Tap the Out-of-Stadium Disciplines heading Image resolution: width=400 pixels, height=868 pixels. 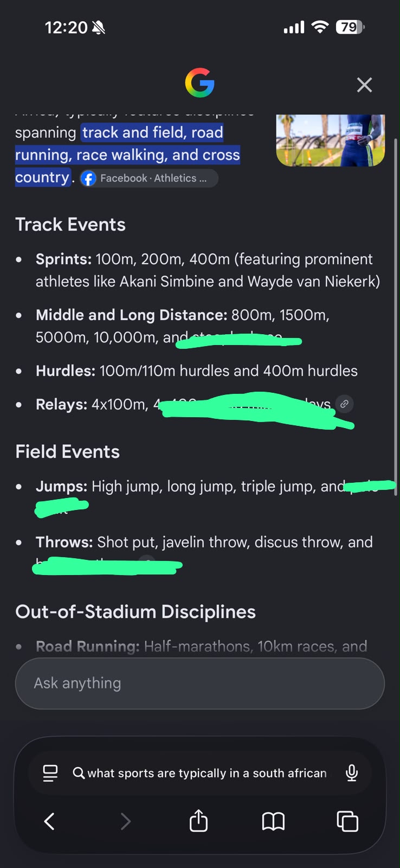pyautogui.click(x=136, y=612)
